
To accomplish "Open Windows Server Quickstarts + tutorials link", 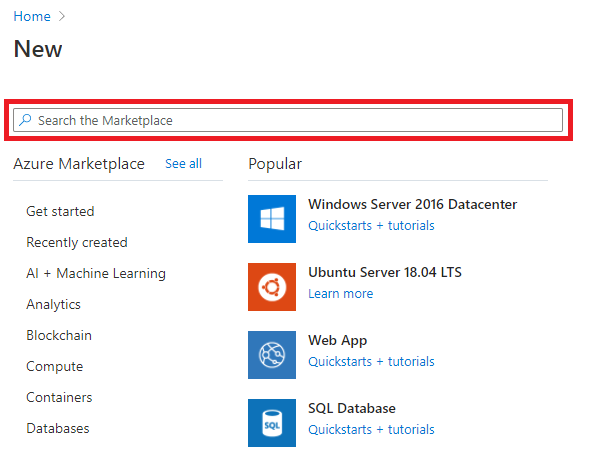I will click(x=372, y=225).
